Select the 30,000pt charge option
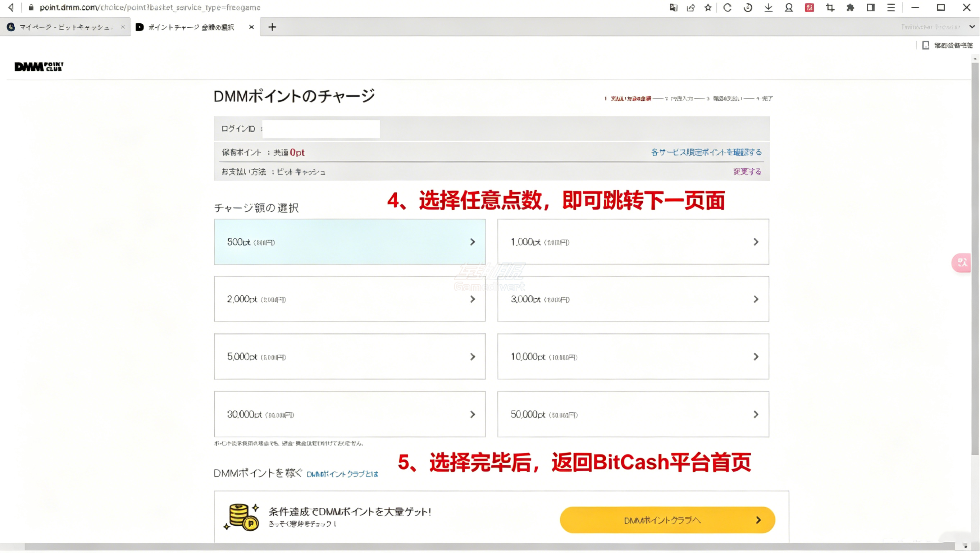 350,414
